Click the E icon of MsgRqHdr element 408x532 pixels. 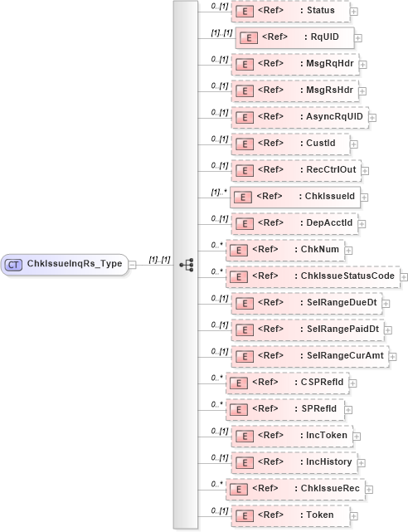click(245, 65)
